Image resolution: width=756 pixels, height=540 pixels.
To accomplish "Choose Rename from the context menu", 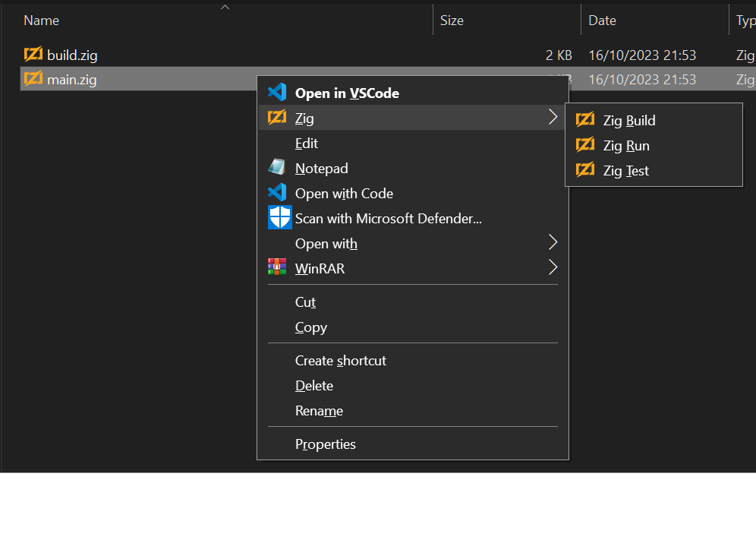I will [413, 411].
